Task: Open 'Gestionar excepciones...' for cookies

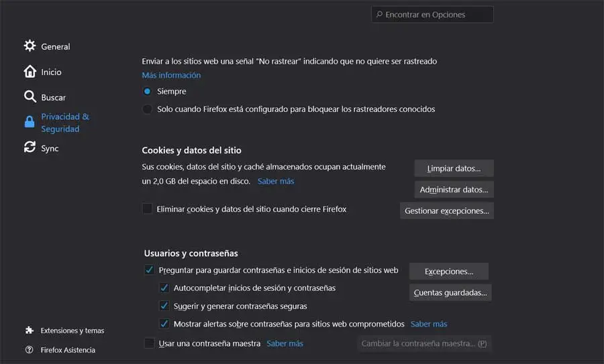Action: point(447,211)
